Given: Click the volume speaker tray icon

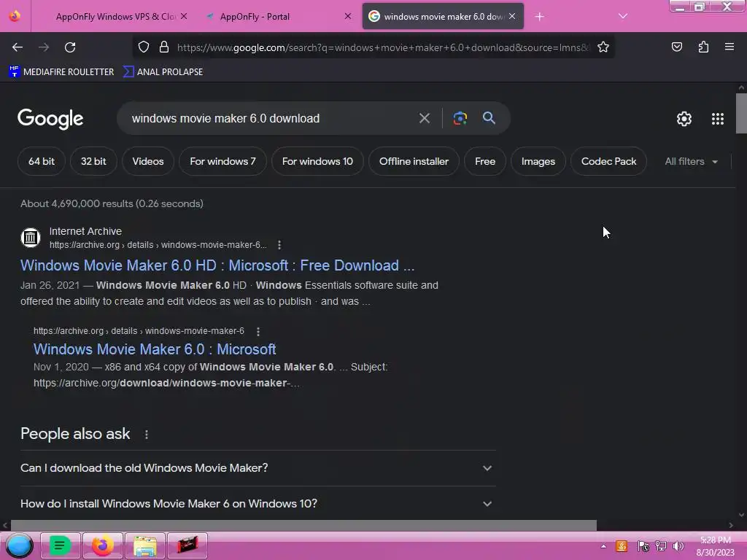Looking at the screenshot, I should click(678, 546).
